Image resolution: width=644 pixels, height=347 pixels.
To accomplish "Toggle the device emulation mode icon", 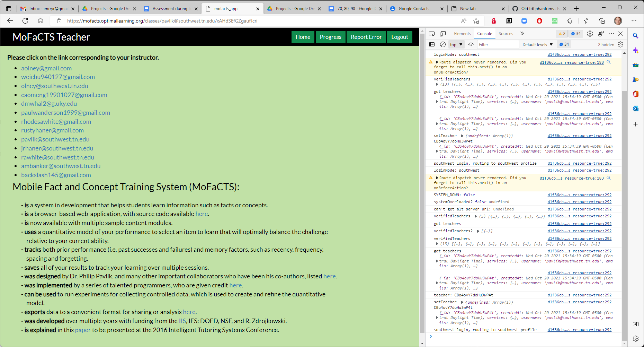I will [x=442, y=33].
